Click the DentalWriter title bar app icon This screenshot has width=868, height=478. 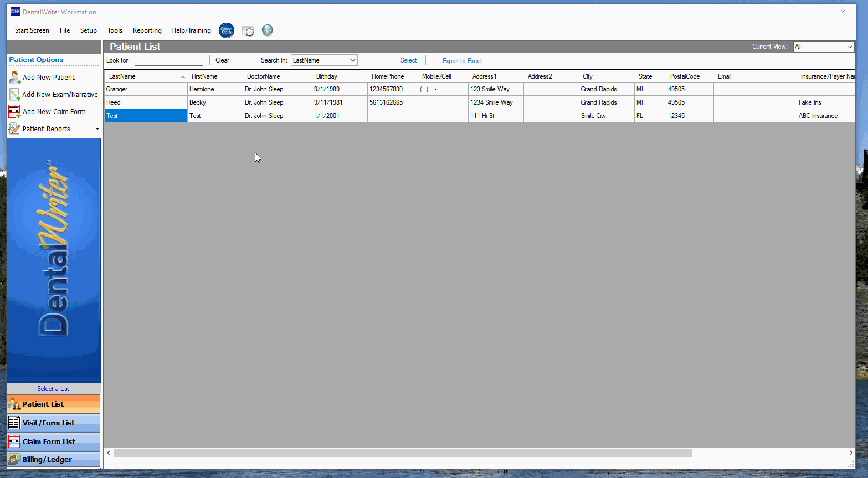click(x=16, y=12)
